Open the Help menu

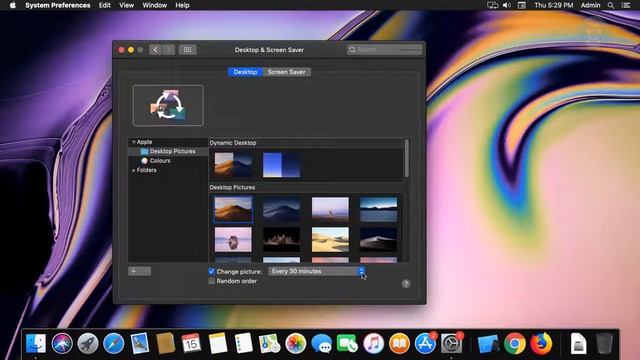[x=182, y=5]
